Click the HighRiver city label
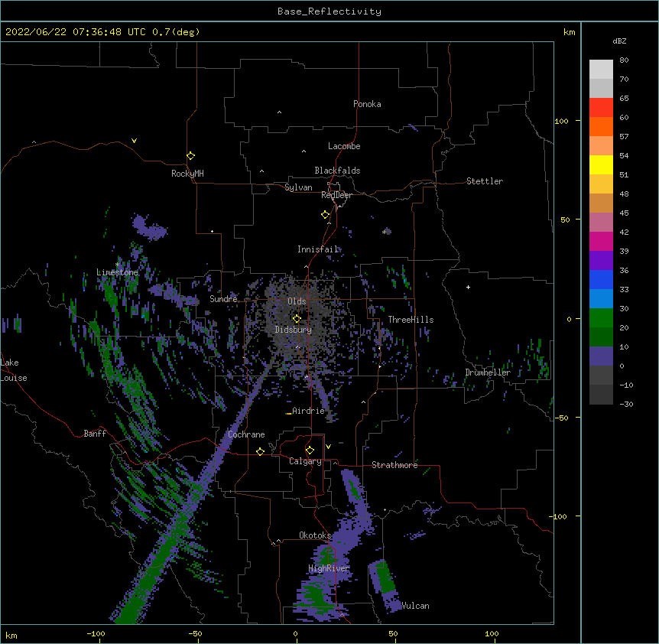The height and width of the screenshot is (644, 659). tap(329, 568)
